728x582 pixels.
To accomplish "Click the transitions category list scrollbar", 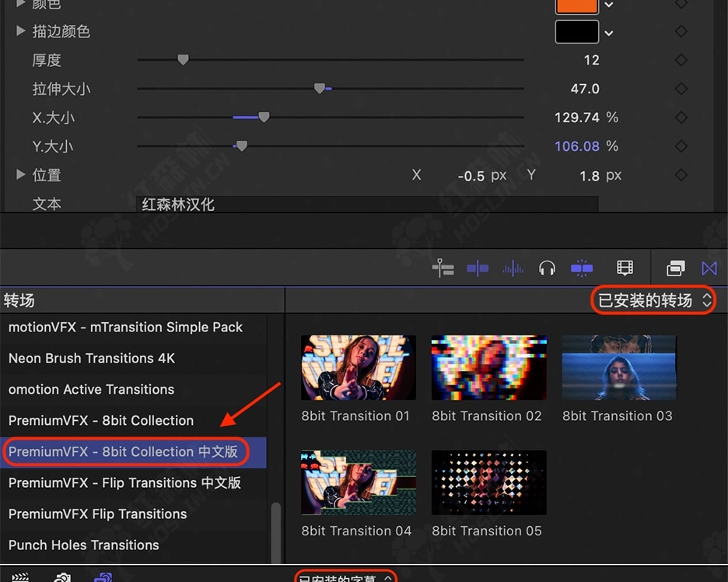I will [x=276, y=532].
